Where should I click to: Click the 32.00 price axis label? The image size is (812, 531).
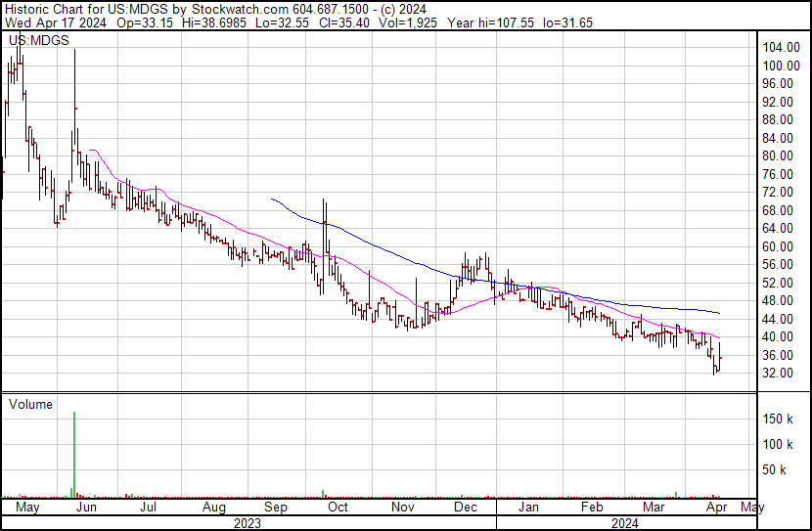point(780,374)
